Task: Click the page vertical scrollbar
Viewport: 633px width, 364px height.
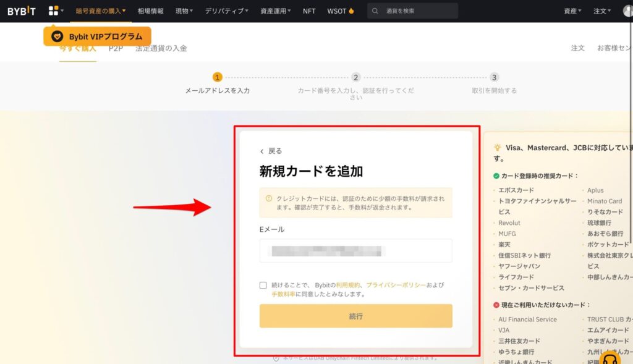Action: click(x=631, y=133)
